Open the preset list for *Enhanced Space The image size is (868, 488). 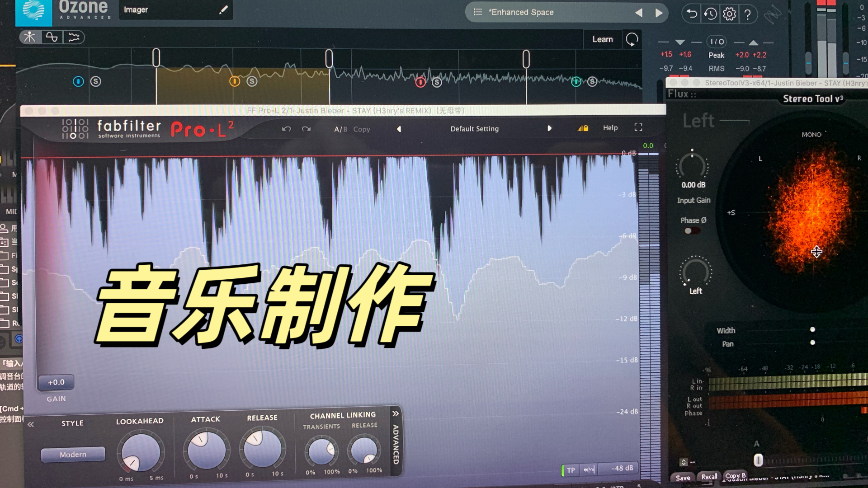coord(477,12)
